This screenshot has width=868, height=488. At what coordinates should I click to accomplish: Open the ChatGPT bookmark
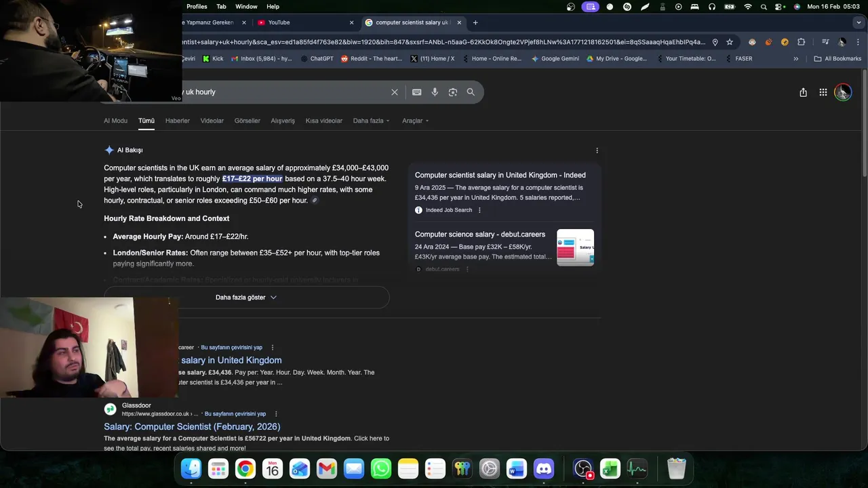(x=317, y=59)
